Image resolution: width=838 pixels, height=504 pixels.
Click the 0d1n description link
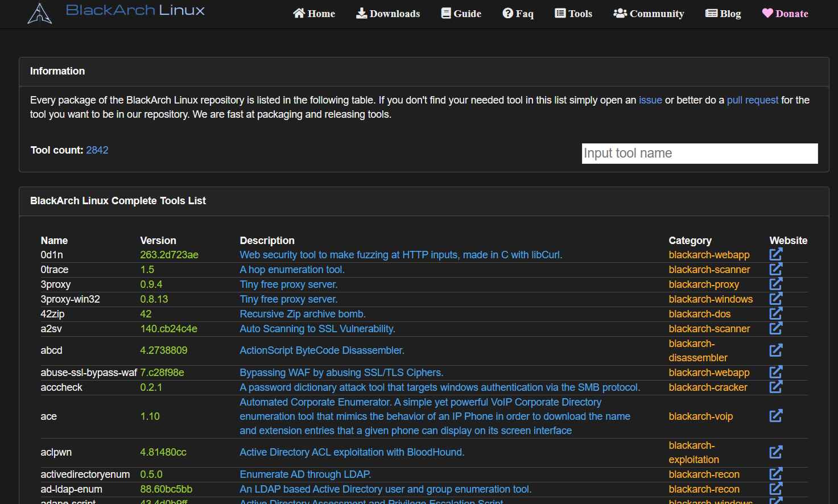[401, 255]
